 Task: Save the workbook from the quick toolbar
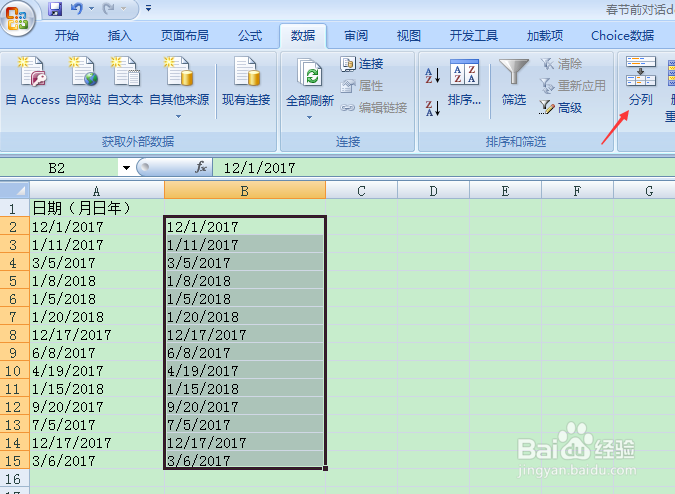(x=55, y=9)
